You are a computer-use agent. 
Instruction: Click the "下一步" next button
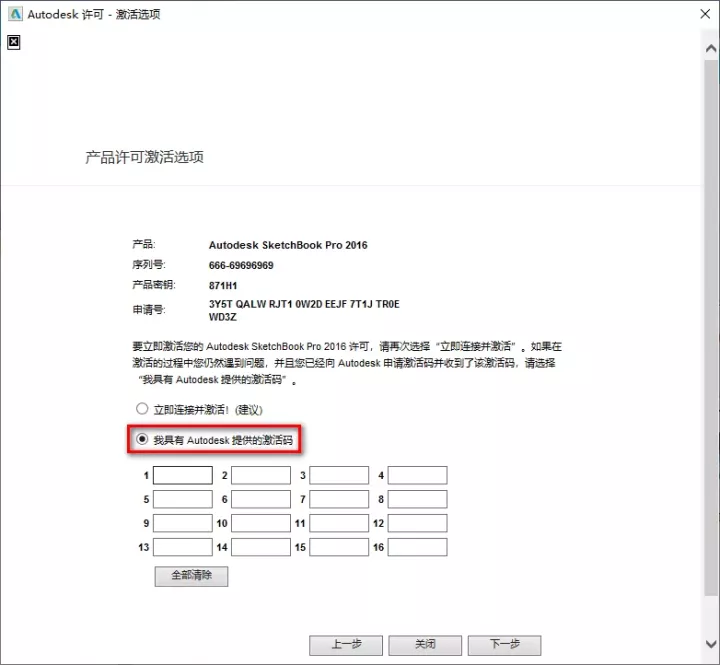coord(504,644)
